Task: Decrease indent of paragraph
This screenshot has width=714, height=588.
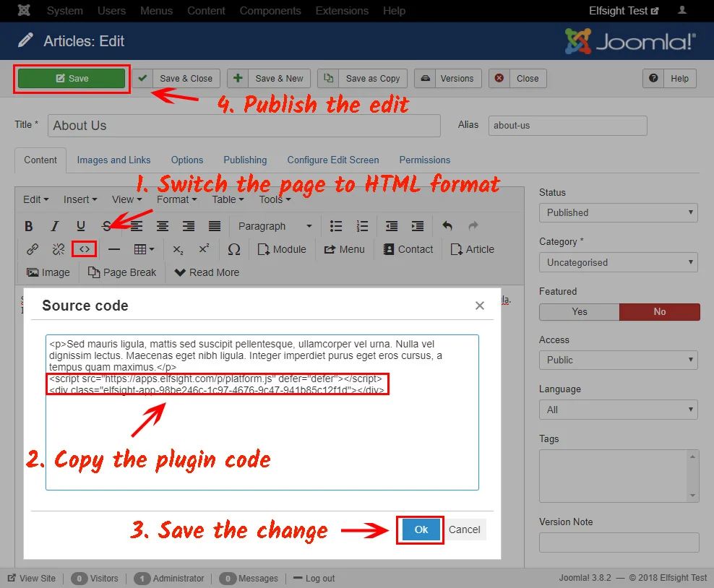Action: tap(392, 225)
